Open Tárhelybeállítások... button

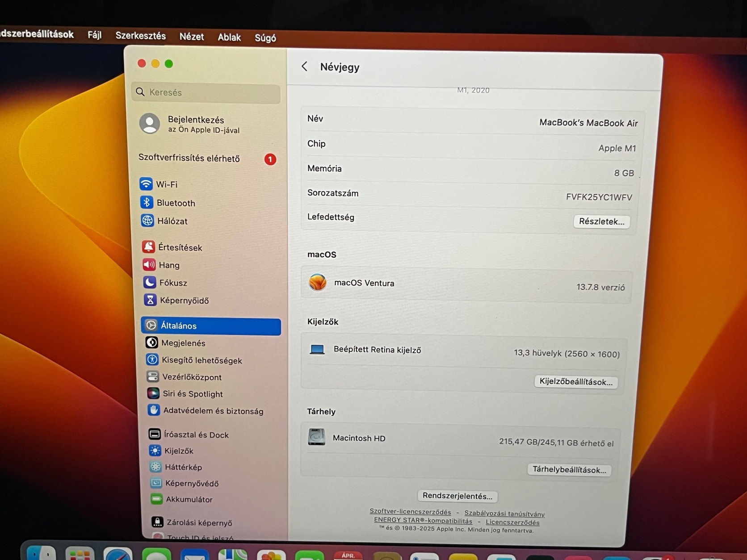click(569, 469)
